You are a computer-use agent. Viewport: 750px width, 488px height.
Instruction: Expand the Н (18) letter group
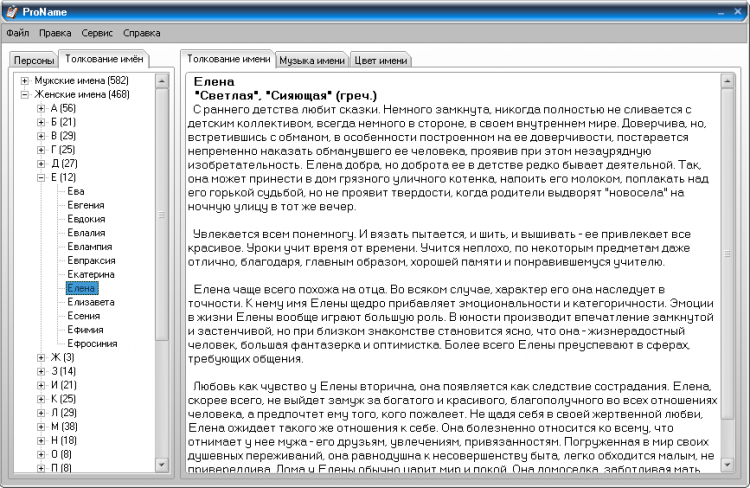click(x=41, y=441)
